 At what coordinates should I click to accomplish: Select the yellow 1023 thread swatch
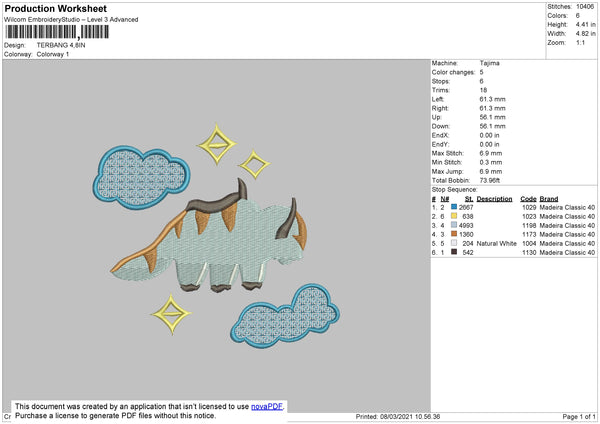(x=454, y=216)
